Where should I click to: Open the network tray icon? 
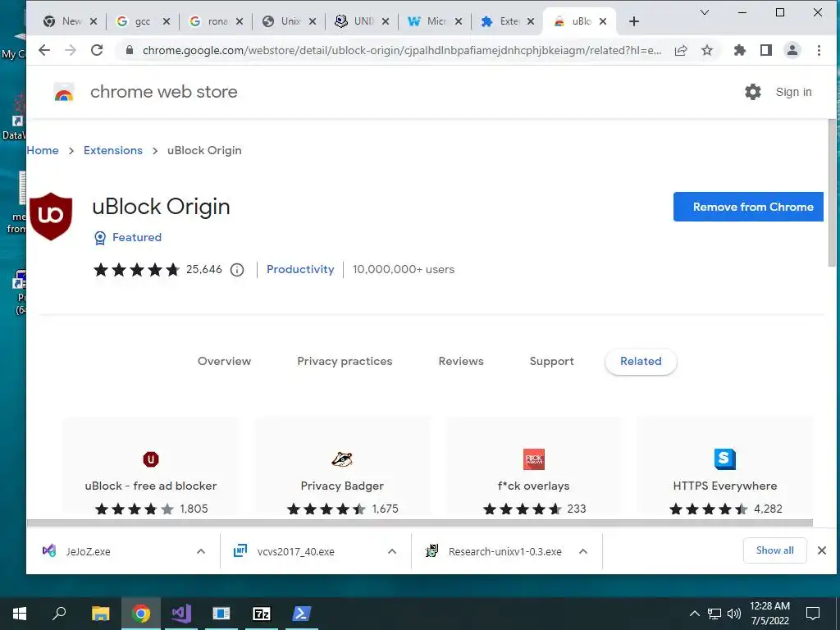click(x=714, y=614)
